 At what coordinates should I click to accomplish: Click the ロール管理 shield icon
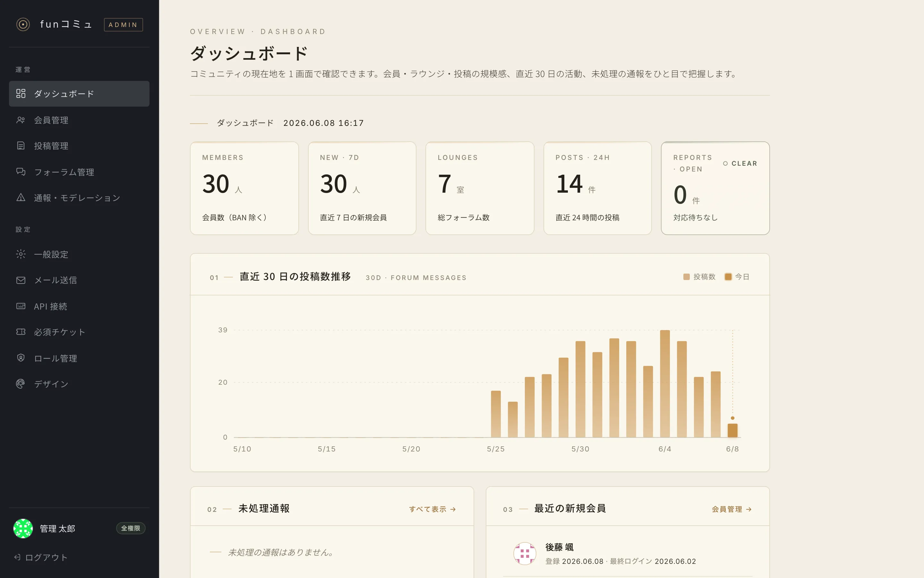(x=21, y=358)
